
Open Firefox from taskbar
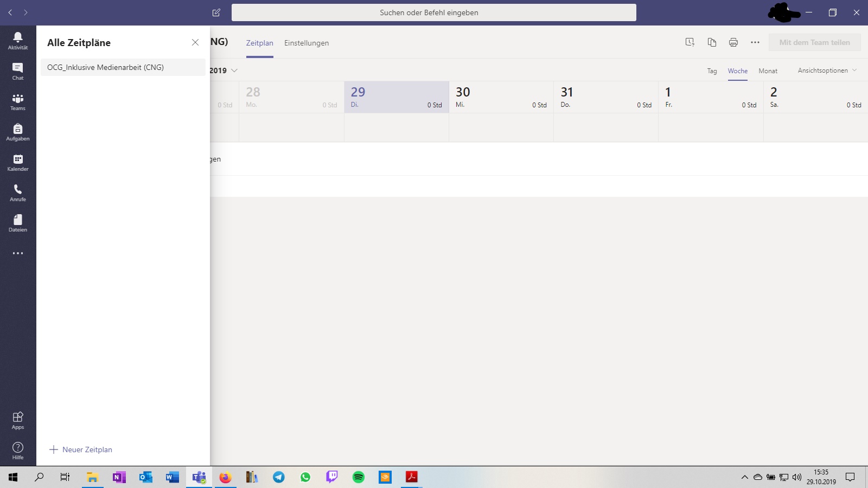click(x=225, y=477)
